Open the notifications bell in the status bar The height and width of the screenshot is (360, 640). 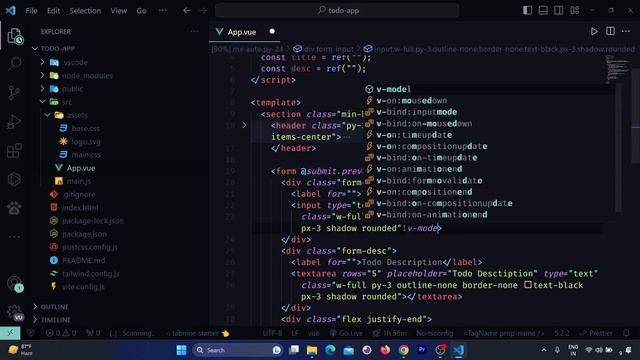626,333
